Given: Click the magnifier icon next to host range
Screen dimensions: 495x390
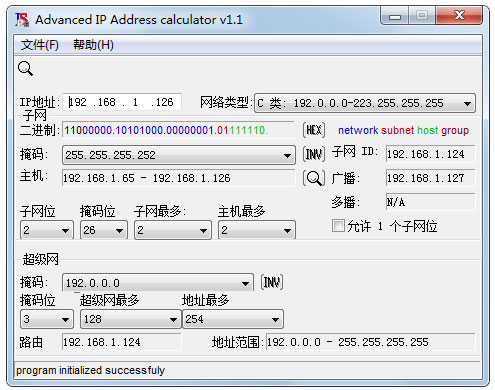Looking at the screenshot, I should (314, 178).
